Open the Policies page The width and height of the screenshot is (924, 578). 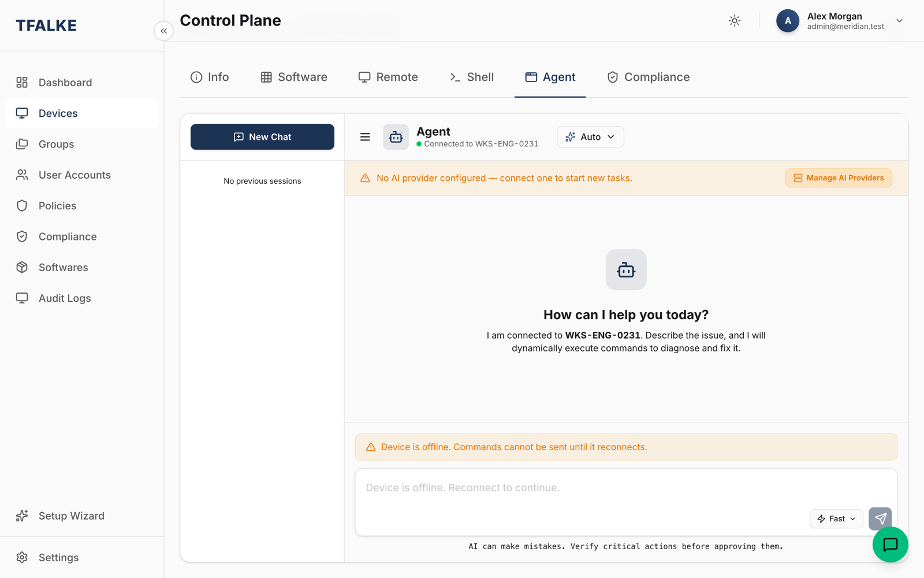[x=82, y=206]
